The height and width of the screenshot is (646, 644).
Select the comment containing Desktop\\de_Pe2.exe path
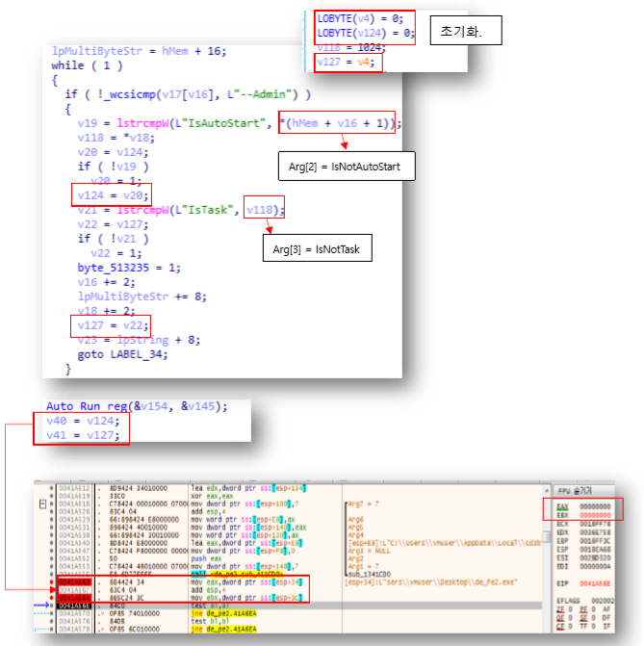pyautogui.click(x=430, y=582)
